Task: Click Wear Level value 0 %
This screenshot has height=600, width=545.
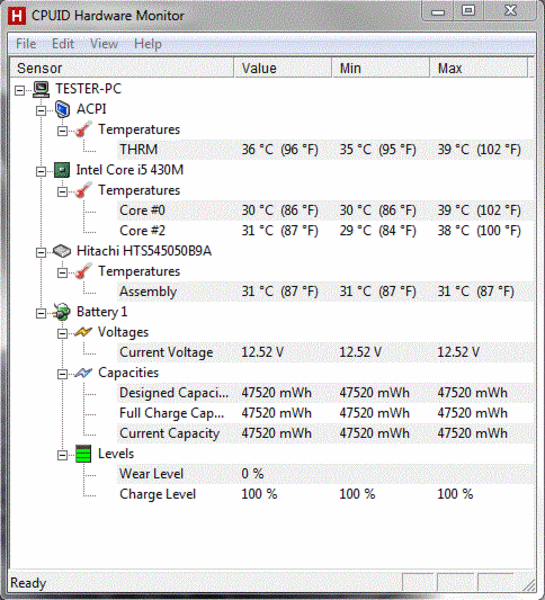Action: coord(253,474)
